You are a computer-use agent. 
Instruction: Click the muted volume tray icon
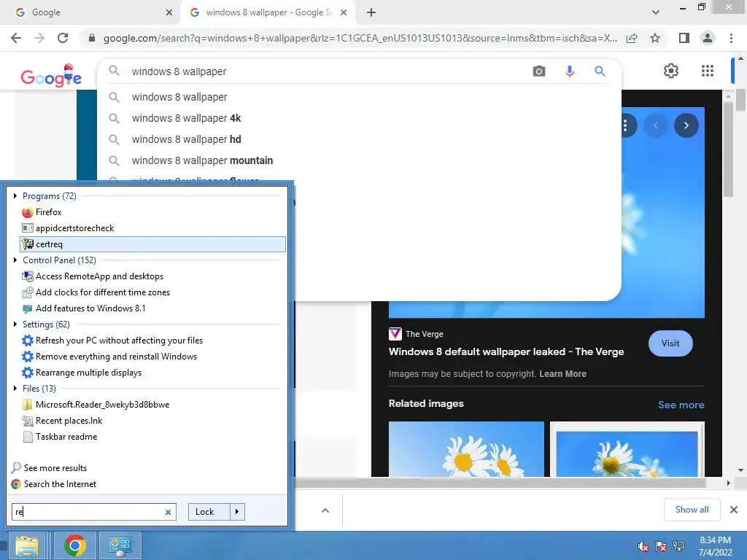tap(643, 546)
